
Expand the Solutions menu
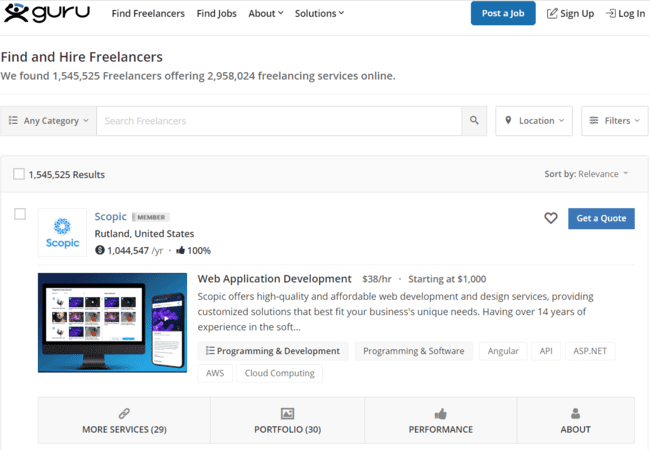(x=319, y=13)
